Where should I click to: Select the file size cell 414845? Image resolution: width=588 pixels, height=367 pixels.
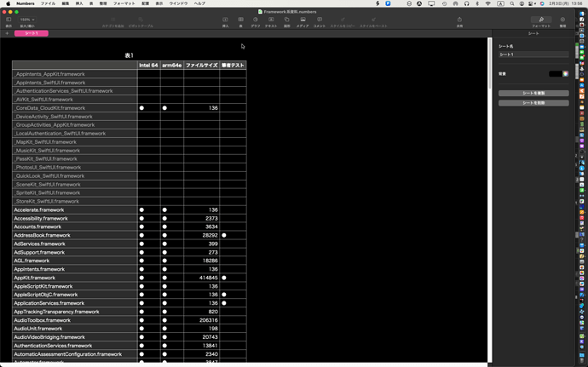tap(201, 278)
